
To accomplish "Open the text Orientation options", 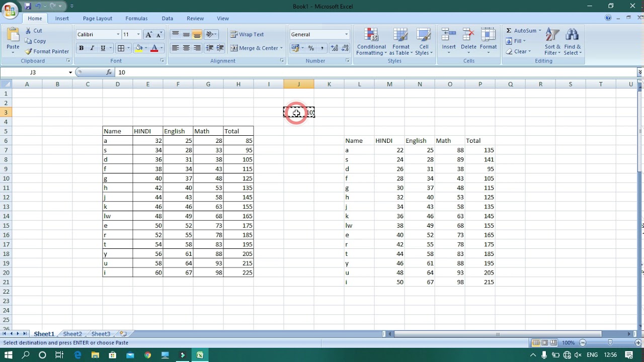I will pos(211,35).
